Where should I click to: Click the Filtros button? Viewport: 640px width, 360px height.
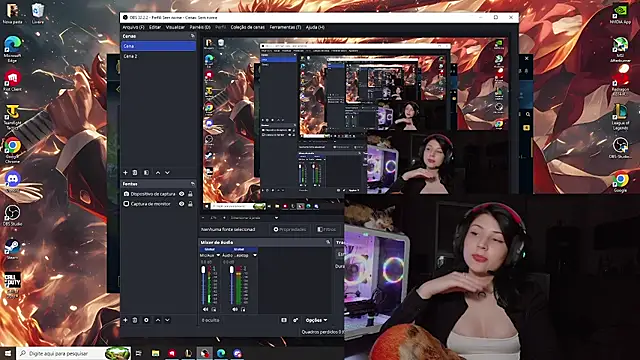[x=327, y=229]
